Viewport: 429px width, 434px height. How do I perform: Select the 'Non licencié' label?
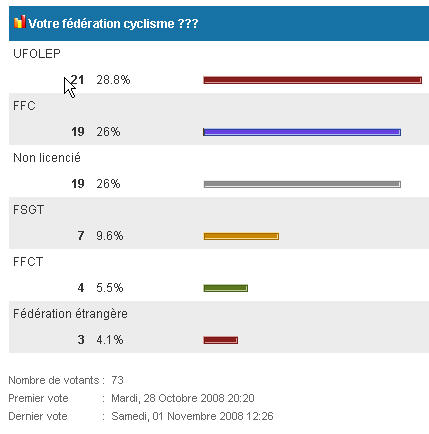[47, 158]
